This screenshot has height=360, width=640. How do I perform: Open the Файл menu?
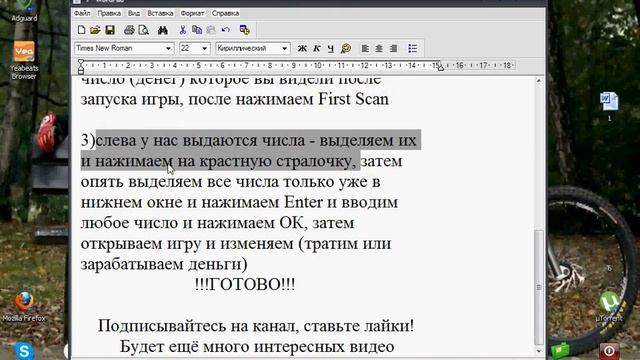(82, 13)
